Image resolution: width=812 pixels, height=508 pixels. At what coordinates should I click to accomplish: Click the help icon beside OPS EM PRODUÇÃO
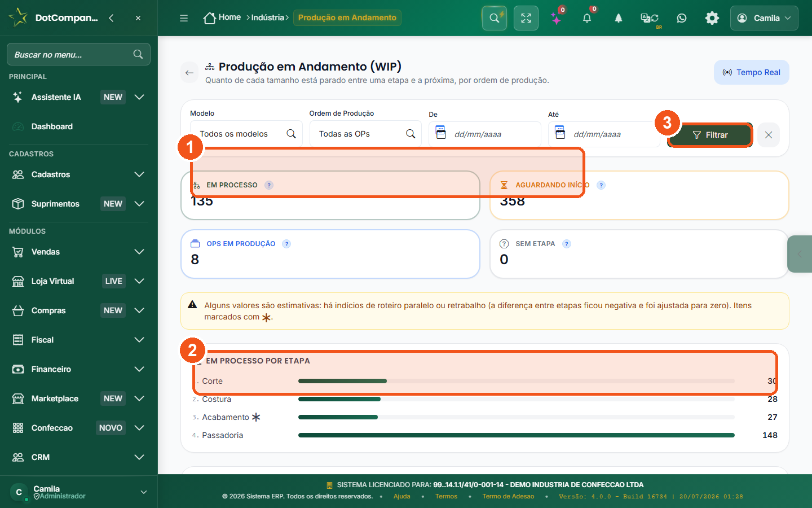tap(286, 244)
